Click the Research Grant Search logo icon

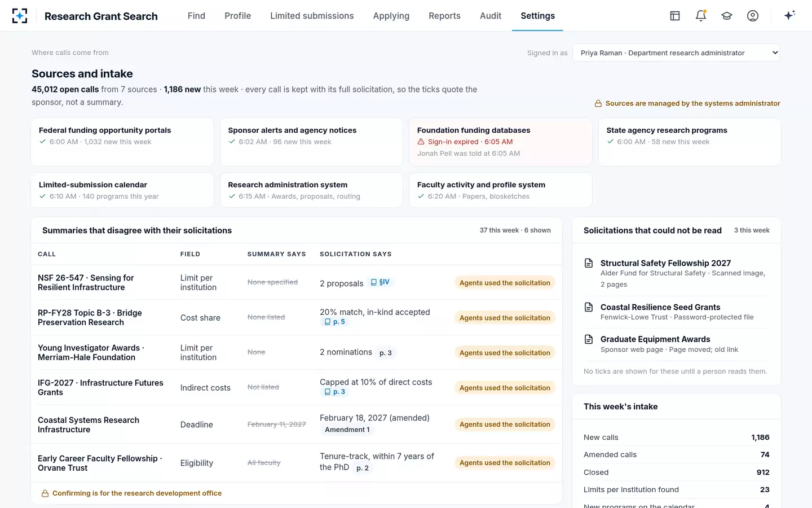[20, 16]
